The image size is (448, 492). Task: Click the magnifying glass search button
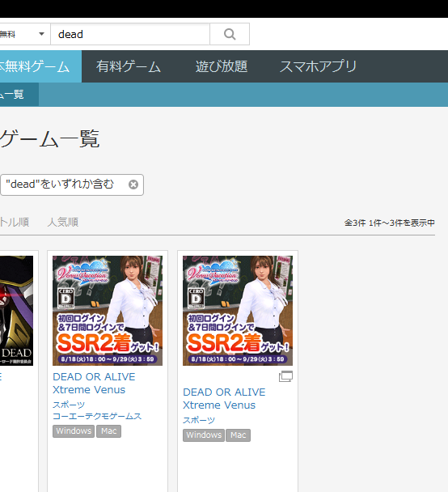tap(230, 34)
